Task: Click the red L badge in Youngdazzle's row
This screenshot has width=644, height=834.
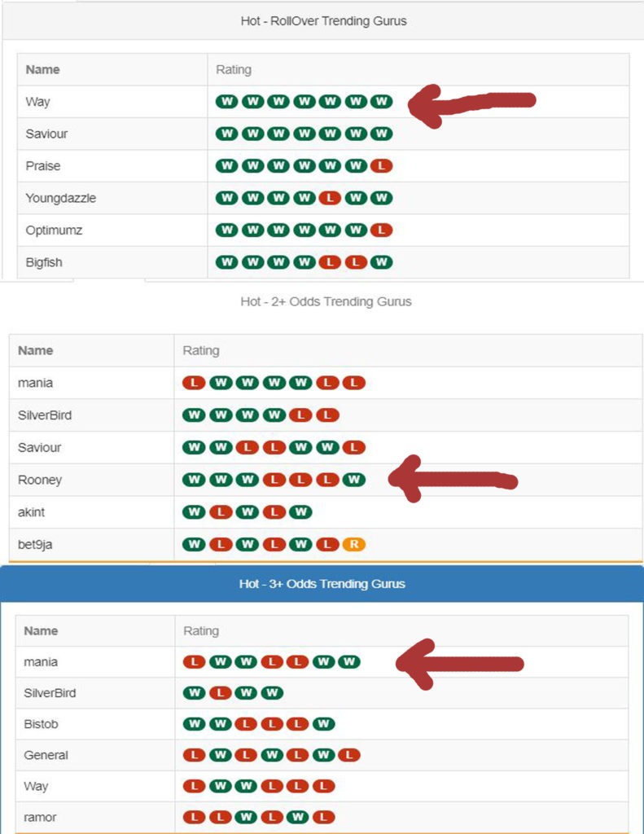Action: (330, 198)
